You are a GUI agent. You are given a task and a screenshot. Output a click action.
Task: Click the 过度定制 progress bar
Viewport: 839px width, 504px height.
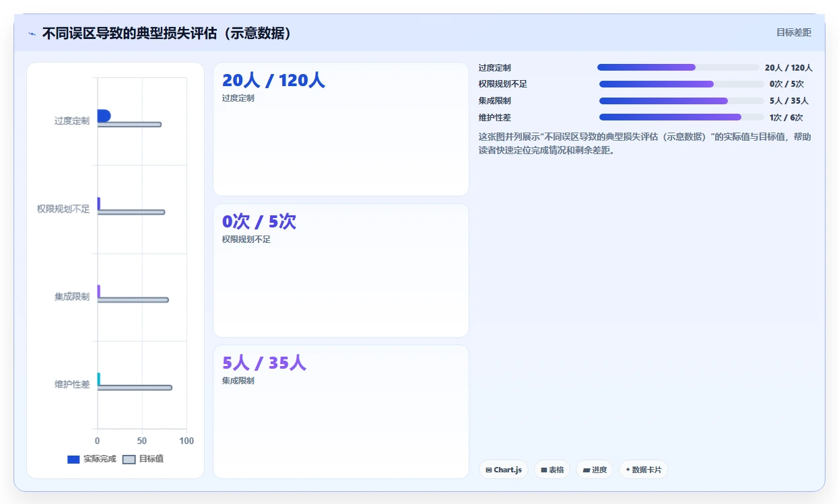click(678, 67)
